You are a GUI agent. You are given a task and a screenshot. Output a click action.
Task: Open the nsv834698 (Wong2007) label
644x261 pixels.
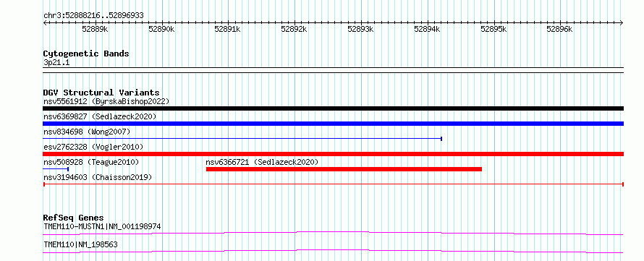coord(87,132)
